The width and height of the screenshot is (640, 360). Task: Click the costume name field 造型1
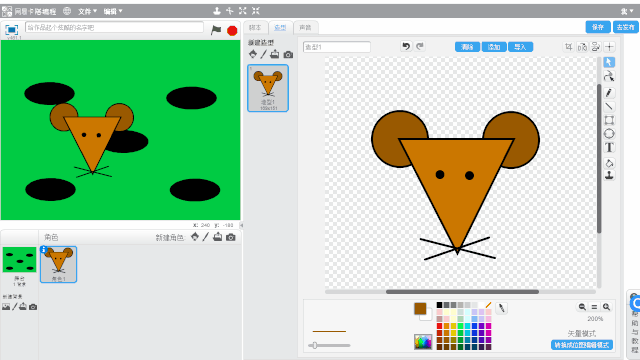[337, 47]
